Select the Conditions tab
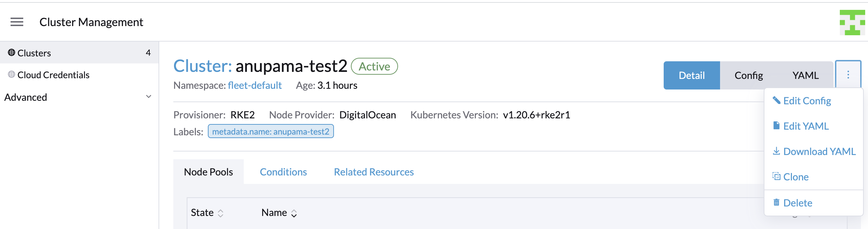868x229 pixels. tap(283, 172)
